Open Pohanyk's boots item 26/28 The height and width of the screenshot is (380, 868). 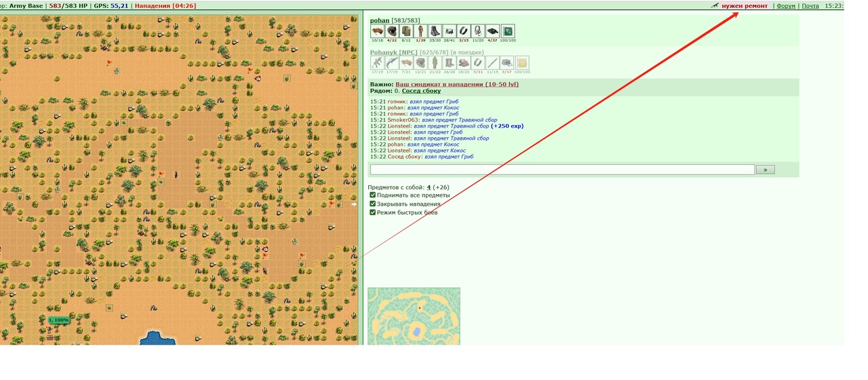tap(450, 62)
